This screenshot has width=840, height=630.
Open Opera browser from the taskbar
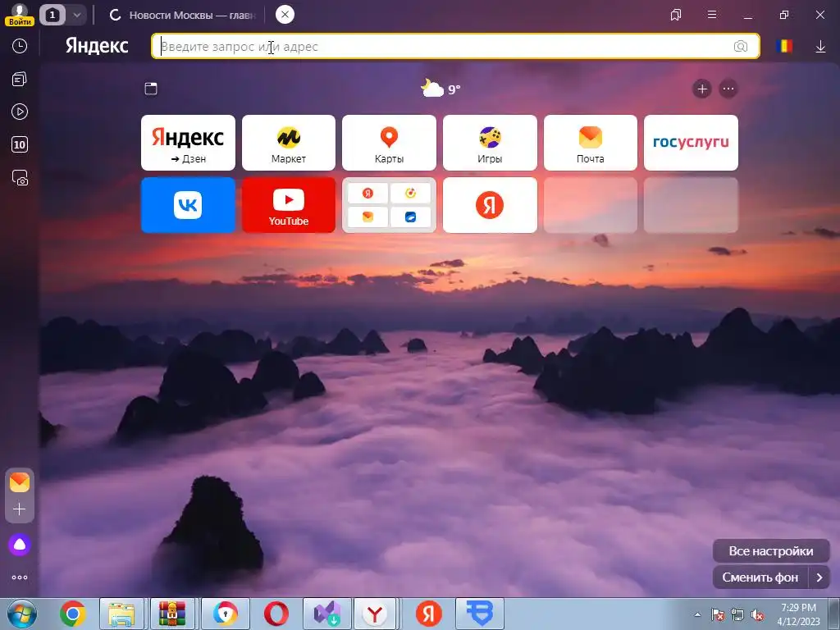276,614
